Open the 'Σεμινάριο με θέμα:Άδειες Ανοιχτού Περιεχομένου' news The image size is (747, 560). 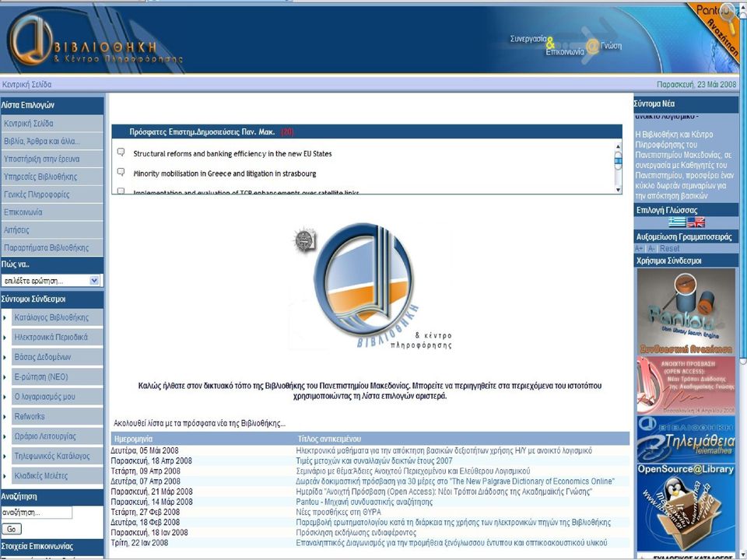(413, 471)
